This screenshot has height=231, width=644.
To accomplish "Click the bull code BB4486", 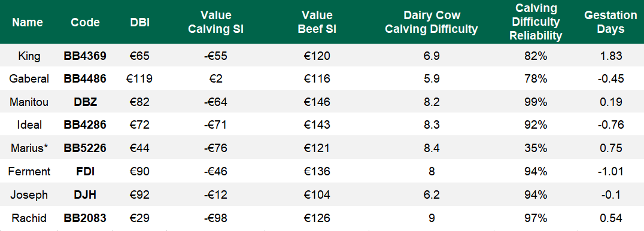I will point(85,79).
